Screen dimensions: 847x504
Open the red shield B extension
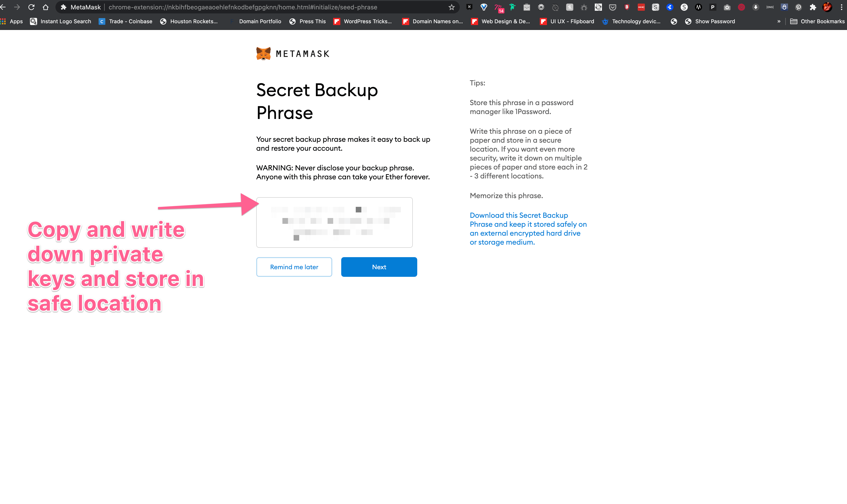tap(627, 7)
